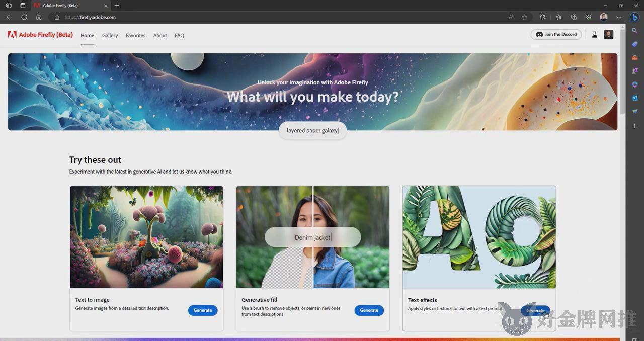The image size is (644, 341).
Task: Click the 'Text effects' card title
Action: click(x=422, y=300)
